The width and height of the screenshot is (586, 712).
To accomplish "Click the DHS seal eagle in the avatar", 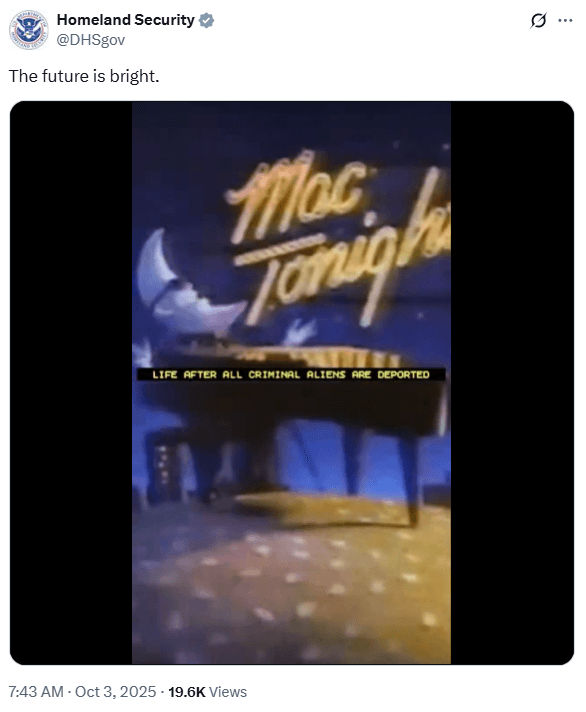I will [x=29, y=29].
